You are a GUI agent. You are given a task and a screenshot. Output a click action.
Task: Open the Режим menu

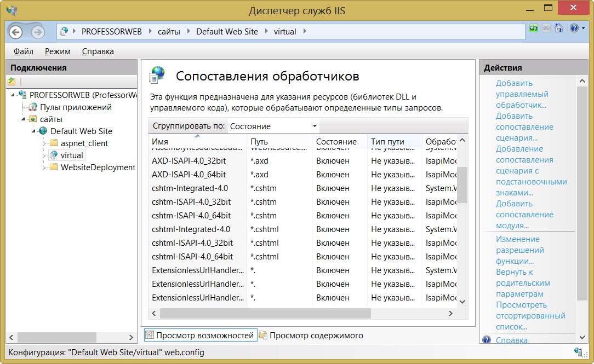pyautogui.click(x=58, y=51)
